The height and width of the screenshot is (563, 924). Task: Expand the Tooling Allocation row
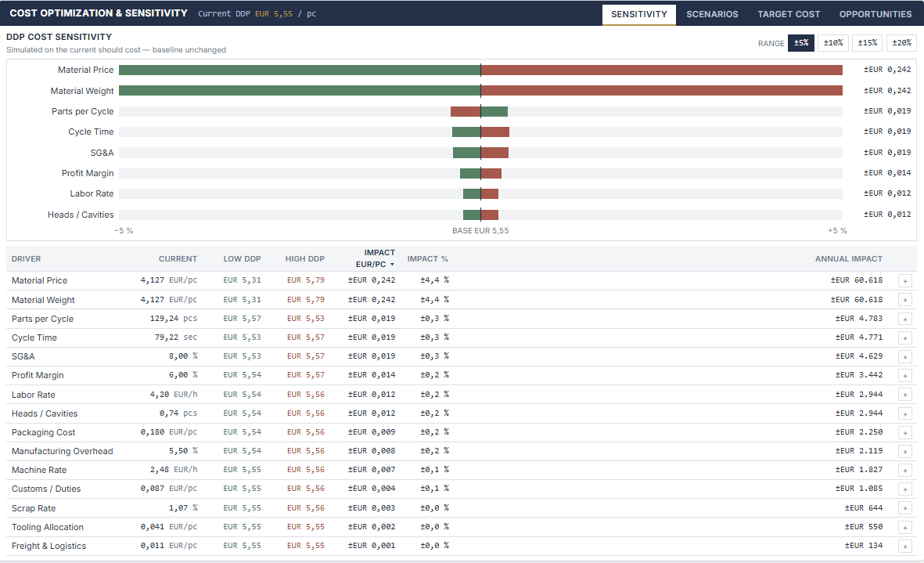coord(905,527)
